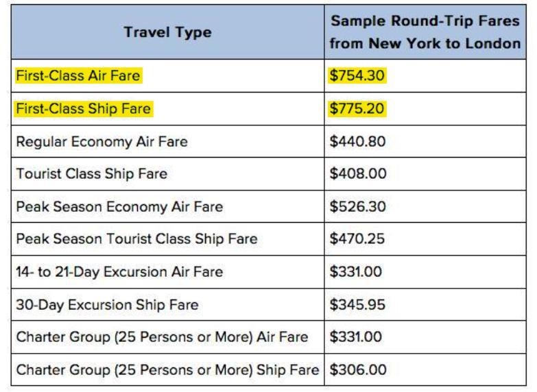Select the highlighted $754.30 fare value
Screen dimensions: 537x392
pos(357,75)
